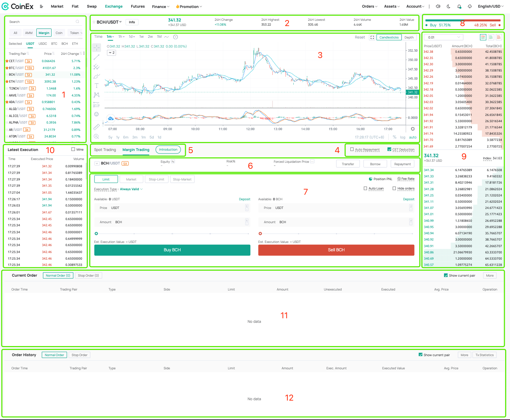Go to Futures in top navigation

coord(138,6)
